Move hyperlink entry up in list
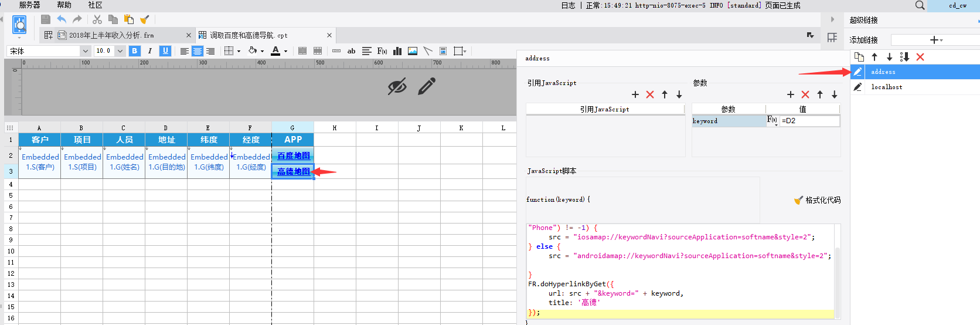Image resolution: width=980 pixels, height=325 pixels. tap(874, 57)
